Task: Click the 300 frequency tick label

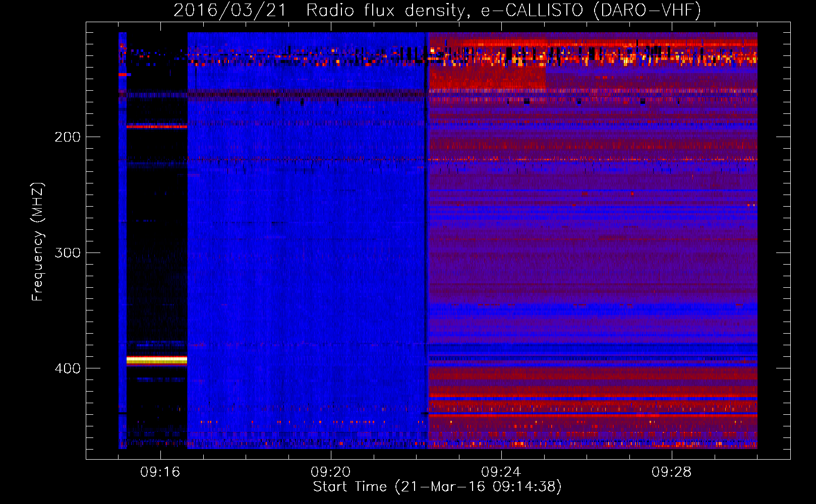Action: [68, 253]
